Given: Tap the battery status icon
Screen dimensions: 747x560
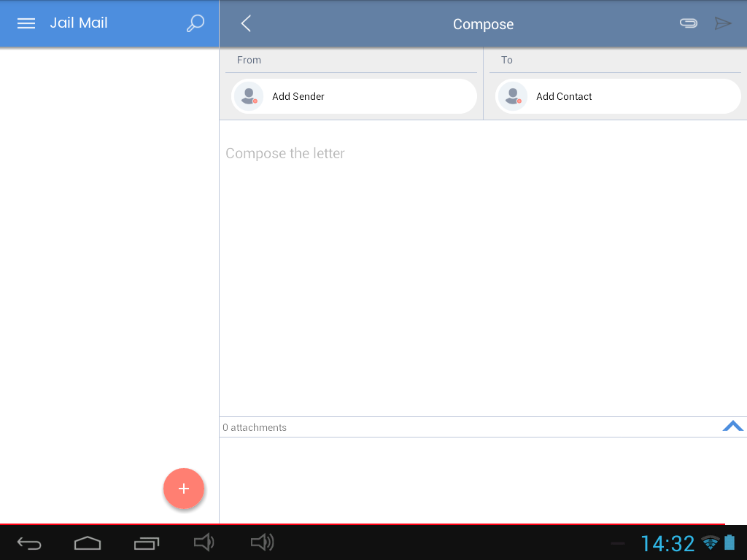Looking at the screenshot, I should (x=729, y=542).
